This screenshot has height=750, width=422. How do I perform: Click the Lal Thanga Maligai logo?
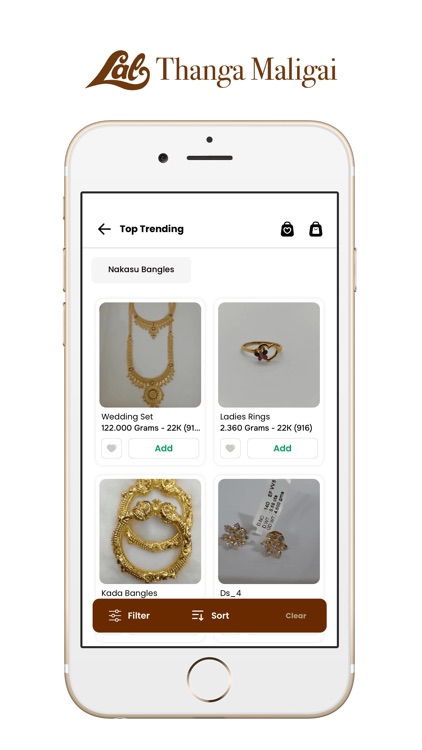point(211,70)
